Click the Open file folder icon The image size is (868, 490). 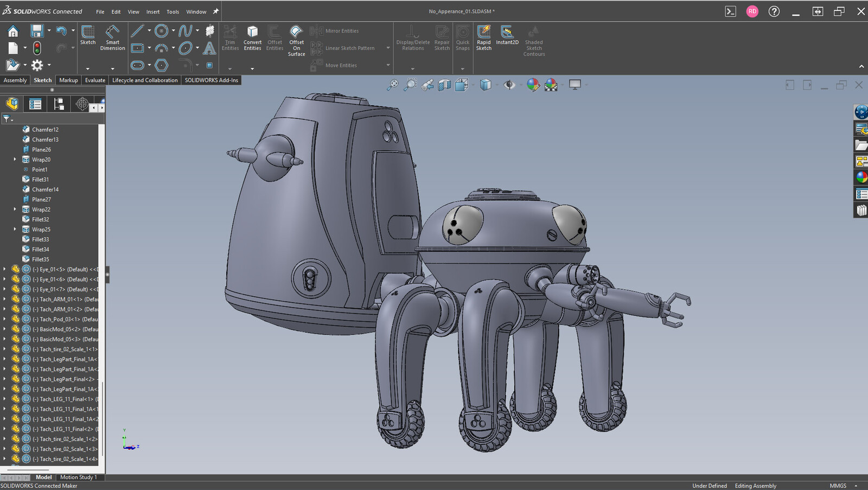coord(12,65)
